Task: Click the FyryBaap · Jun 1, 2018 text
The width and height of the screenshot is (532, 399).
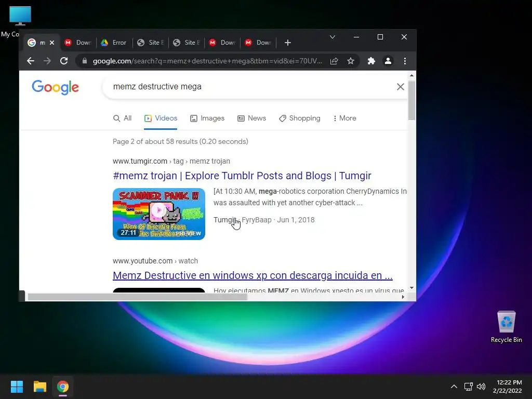Action: point(278,220)
